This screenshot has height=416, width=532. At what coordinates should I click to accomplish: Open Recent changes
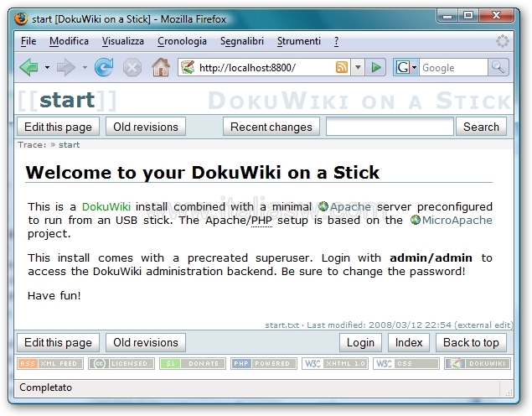coord(271,127)
